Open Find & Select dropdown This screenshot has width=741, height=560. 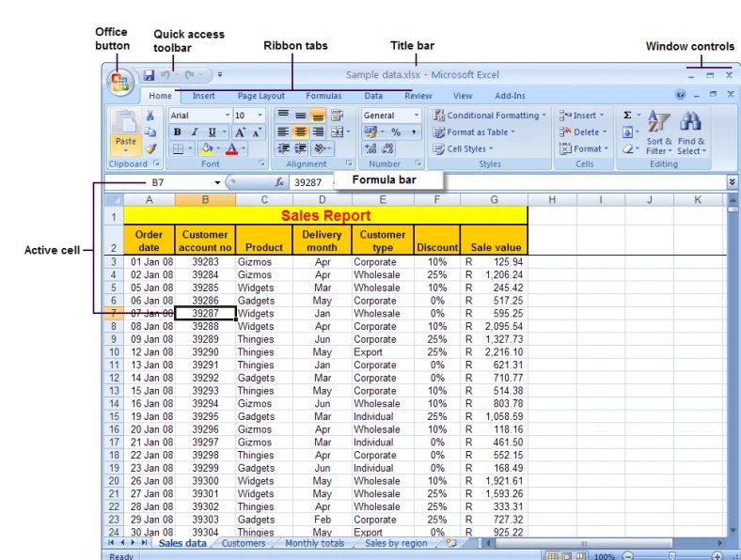pyautogui.click(x=691, y=132)
